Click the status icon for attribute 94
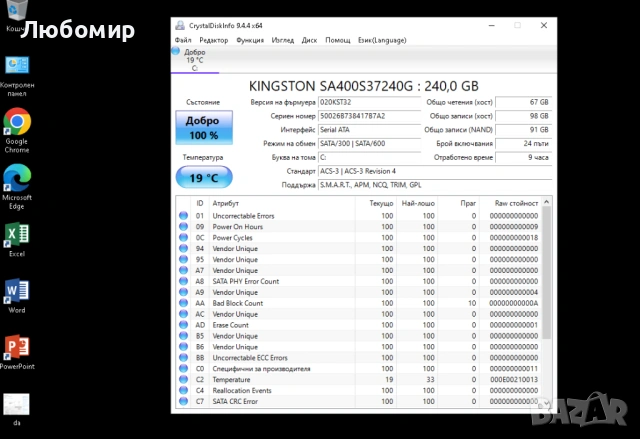Screen dimensions: 640x439 (183, 248)
